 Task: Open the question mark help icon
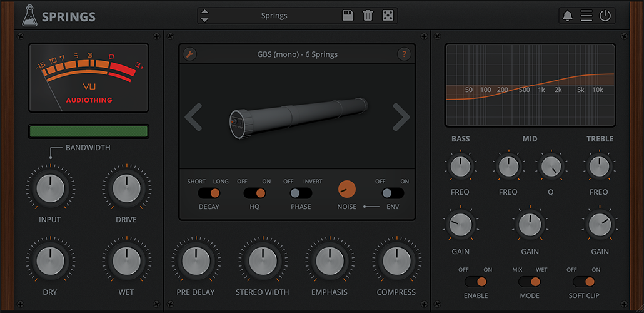tap(404, 54)
